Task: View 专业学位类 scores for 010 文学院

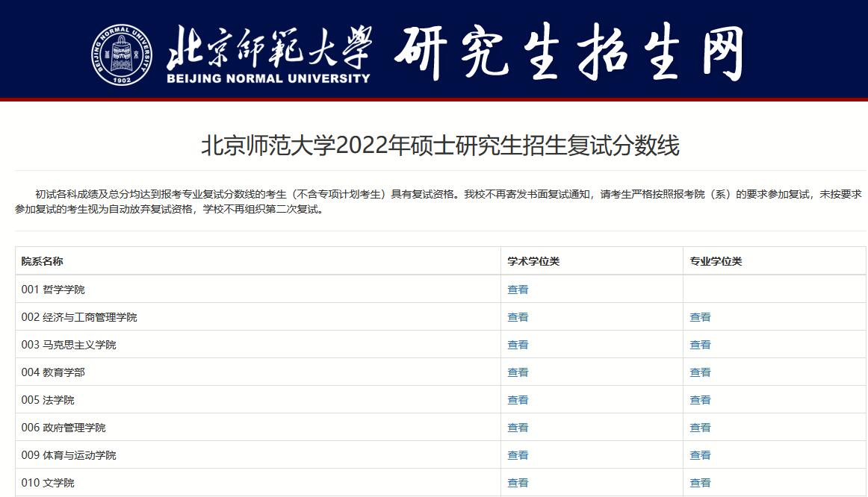Action: [701, 482]
